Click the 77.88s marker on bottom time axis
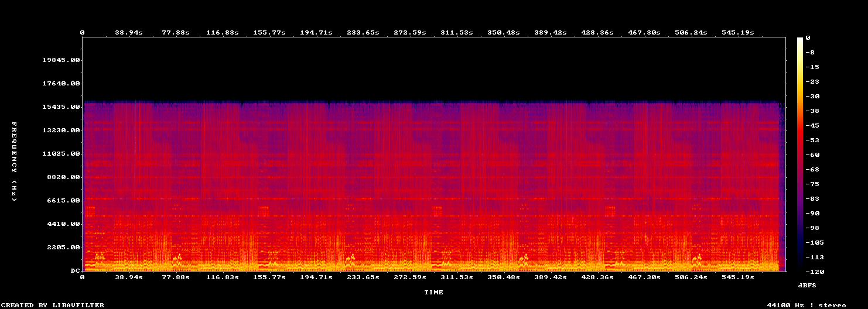Image resolution: width=868 pixels, height=309 pixels. coord(176,277)
